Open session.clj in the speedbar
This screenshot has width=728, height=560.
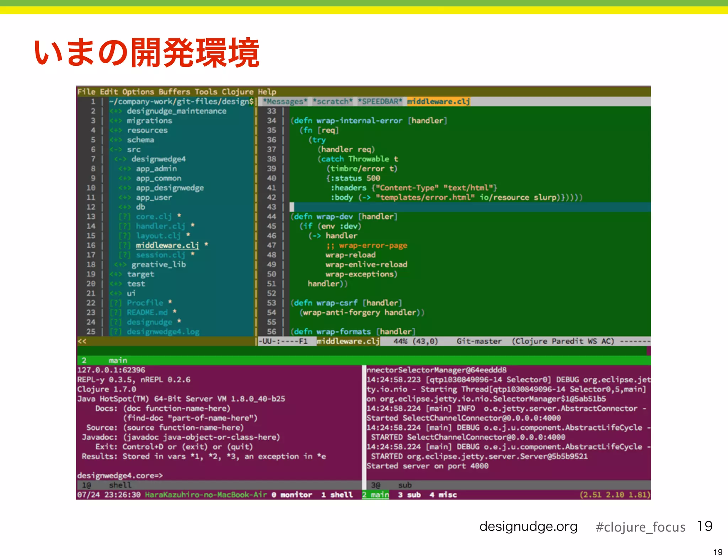pyautogui.click(x=160, y=255)
